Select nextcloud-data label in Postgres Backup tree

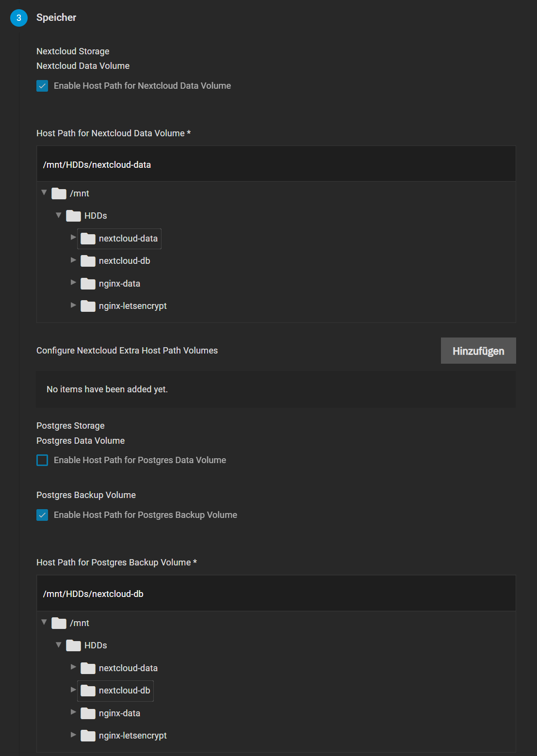pyautogui.click(x=128, y=668)
